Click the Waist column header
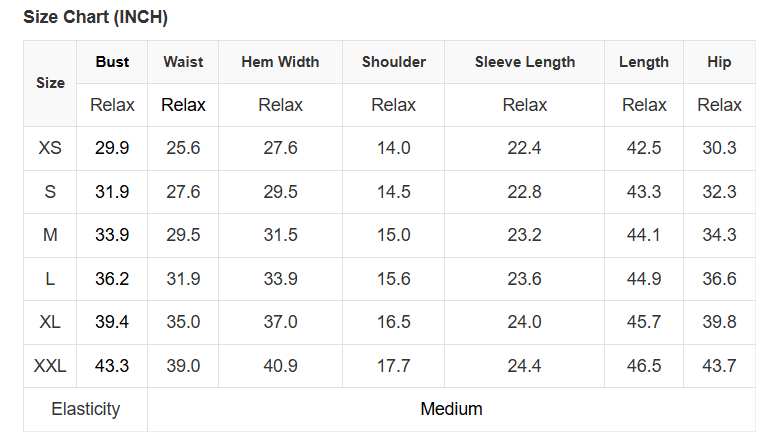The width and height of the screenshot is (780, 432). (183, 62)
